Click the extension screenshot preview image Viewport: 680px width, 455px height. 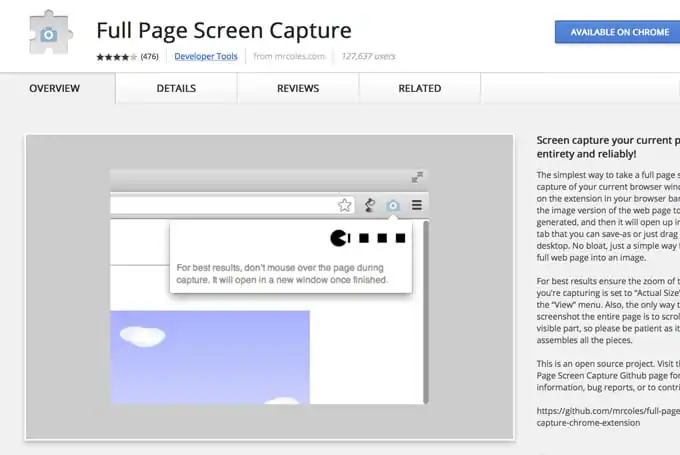[x=270, y=287]
